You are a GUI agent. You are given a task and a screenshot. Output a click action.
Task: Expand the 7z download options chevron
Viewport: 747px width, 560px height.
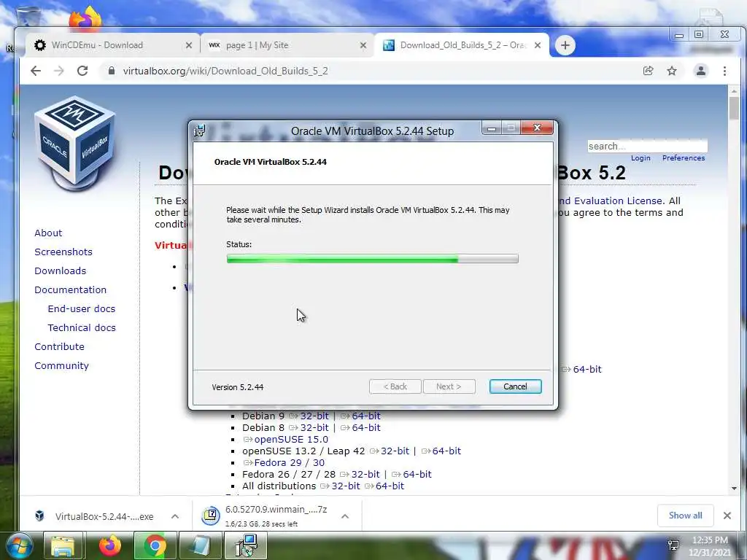(x=345, y=516)
